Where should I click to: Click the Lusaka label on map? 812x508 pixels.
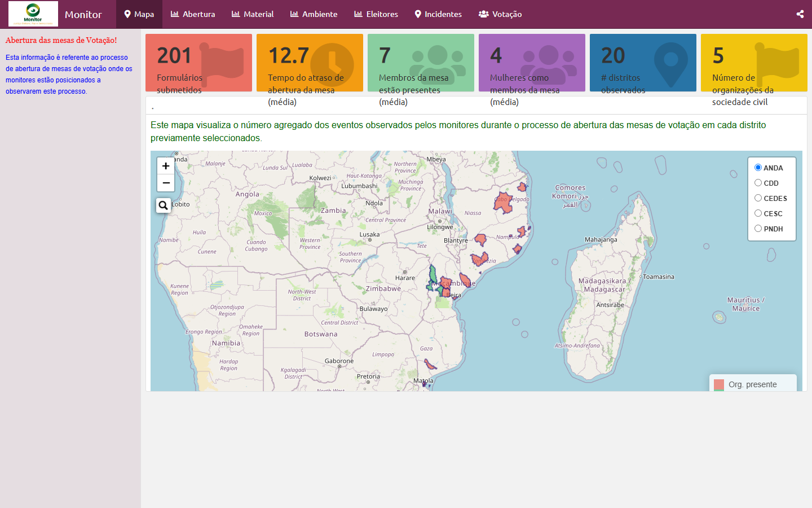pos(370,234)
